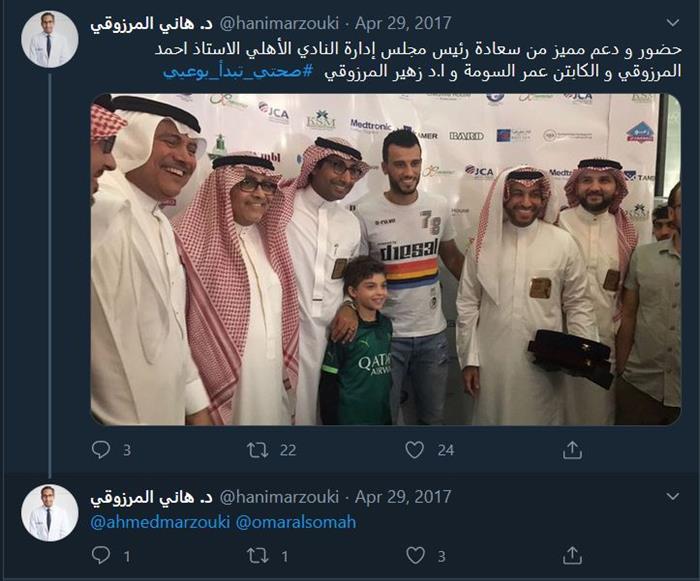Like the second tweet with 3 likes

click(x=415, y=556)
